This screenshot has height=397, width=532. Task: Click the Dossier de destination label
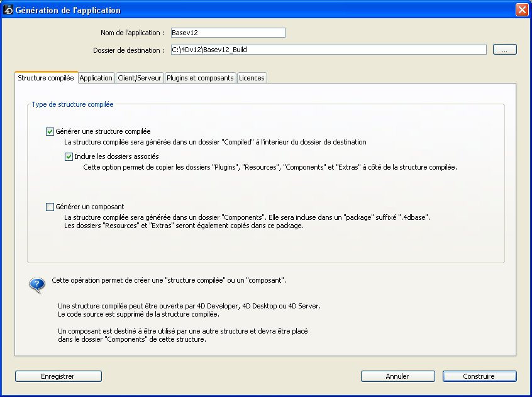coord(128,50)
